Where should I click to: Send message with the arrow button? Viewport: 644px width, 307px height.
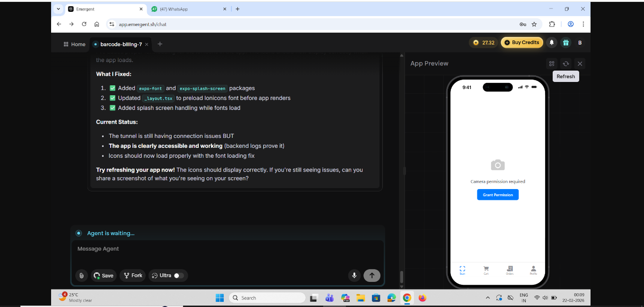(372, 276)
